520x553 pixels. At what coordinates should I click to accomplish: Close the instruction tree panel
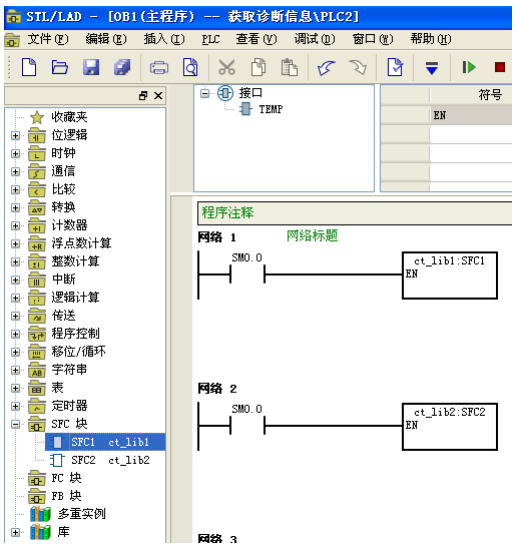tap(158, 96)
